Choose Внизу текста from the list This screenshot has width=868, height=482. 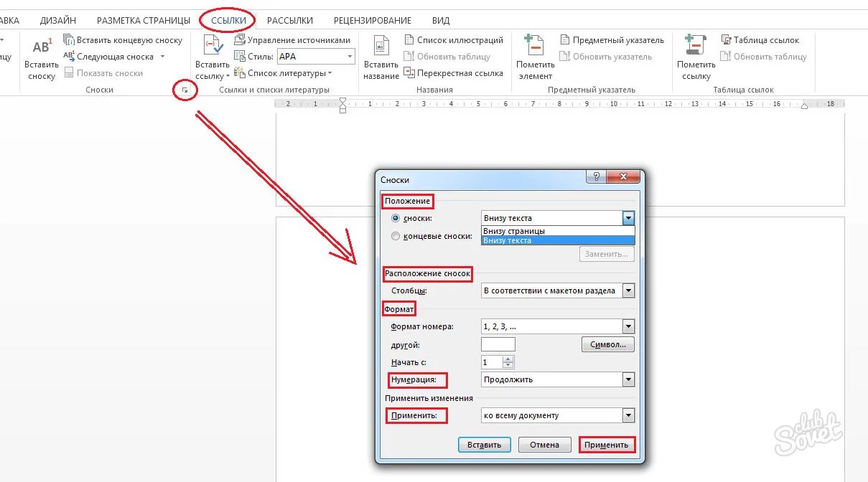point(558,240)
